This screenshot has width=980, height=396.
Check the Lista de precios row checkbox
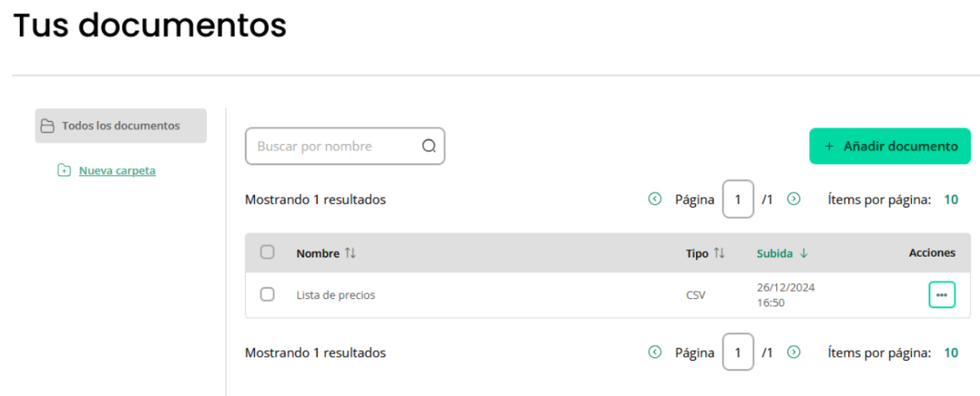coord(267,294)
